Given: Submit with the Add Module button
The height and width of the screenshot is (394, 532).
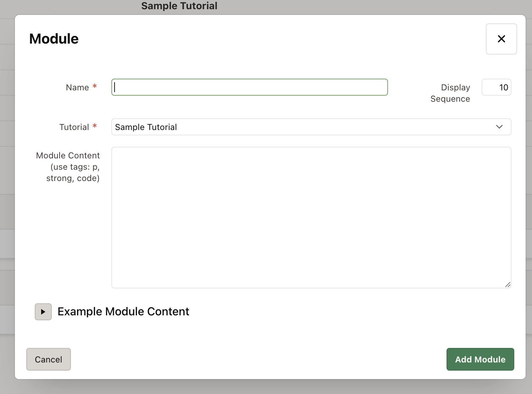Looking at the screenshot, I should point(480,359).
